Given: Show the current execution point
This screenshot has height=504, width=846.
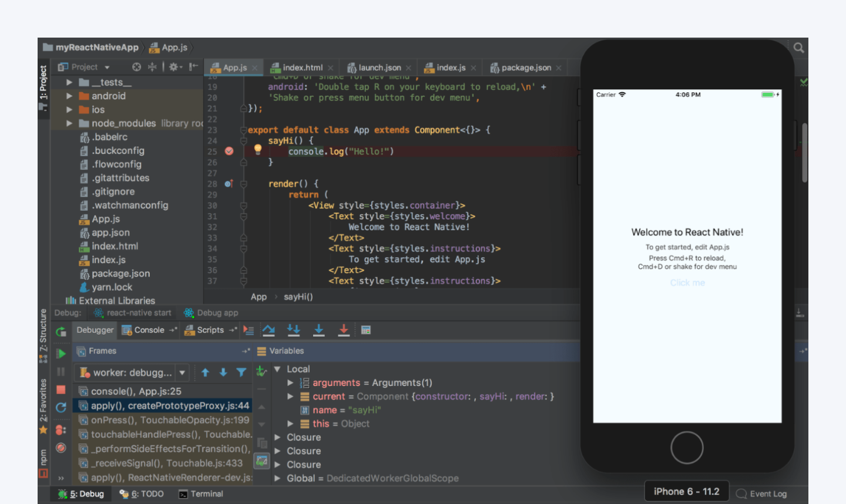Looking at the screenshot, I should [248, 330].
